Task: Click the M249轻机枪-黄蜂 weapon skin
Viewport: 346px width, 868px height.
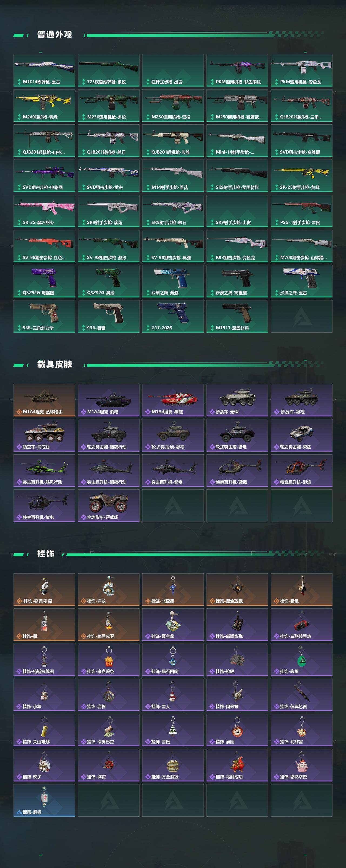Action: [x=44, y=105]
